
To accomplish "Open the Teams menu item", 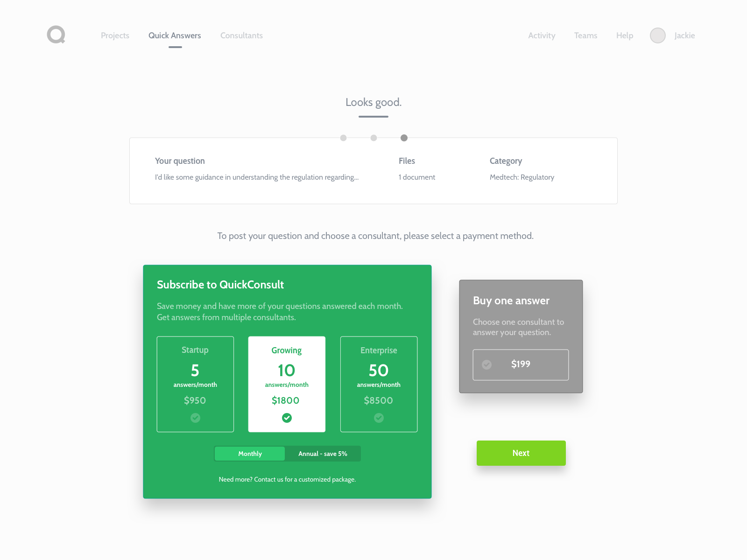I will click(x=585, y=35).
